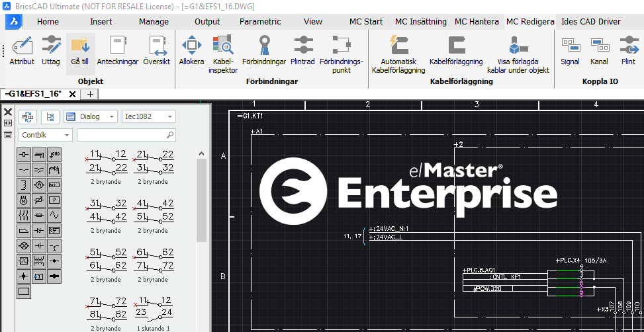The image size is (644, 332).
Task: Select the motor (M) symbol category
Action: coord(24,200)
